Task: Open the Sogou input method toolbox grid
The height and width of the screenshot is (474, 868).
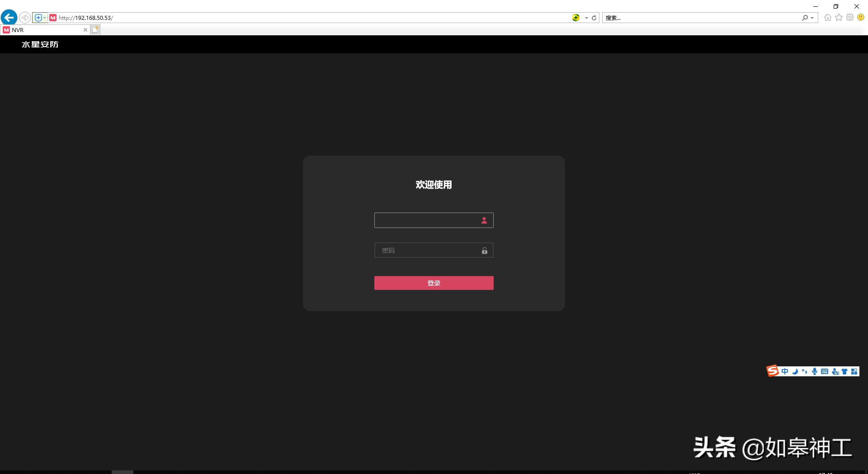Action: [x=854, y=371]
